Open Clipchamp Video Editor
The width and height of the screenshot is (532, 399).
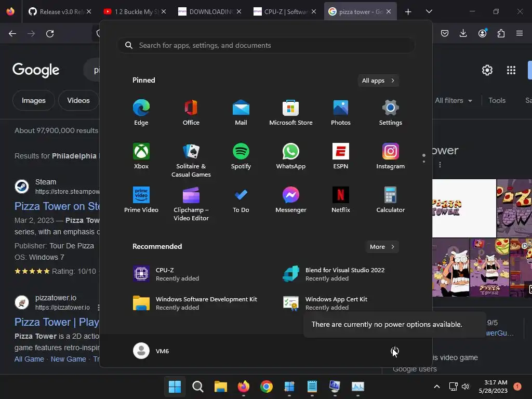pyautogui.click(x=191, y=204)
